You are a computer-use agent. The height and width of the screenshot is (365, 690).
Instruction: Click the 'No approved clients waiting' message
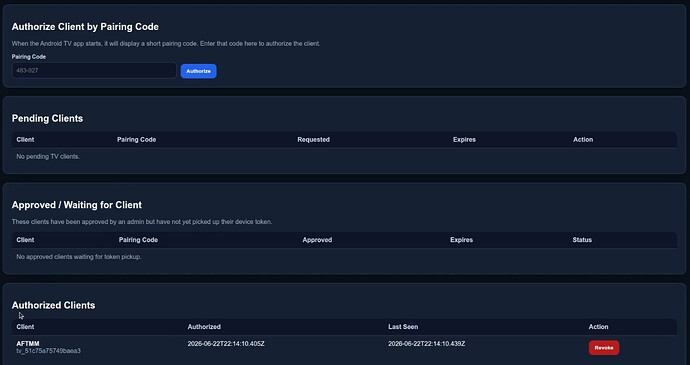79,257
